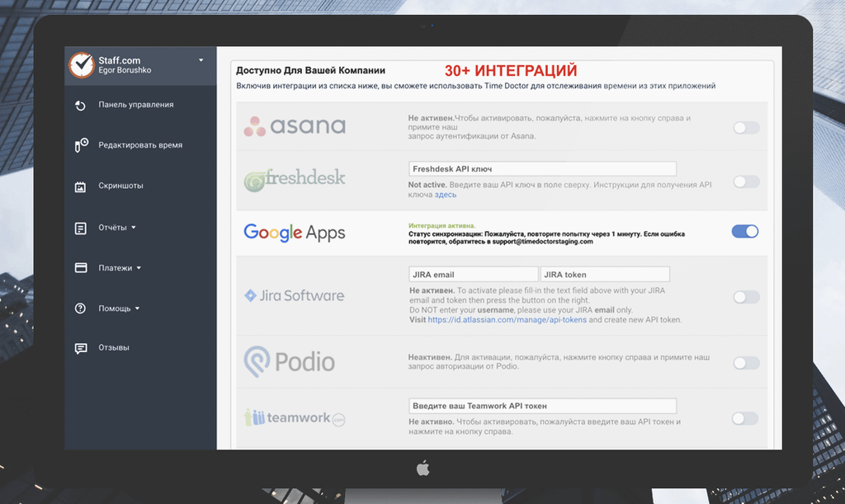The height and width of the screenshot is (504, 845).
Task: Open the Freshdesk 'здесь' instructions link
Action: point(446,195)
